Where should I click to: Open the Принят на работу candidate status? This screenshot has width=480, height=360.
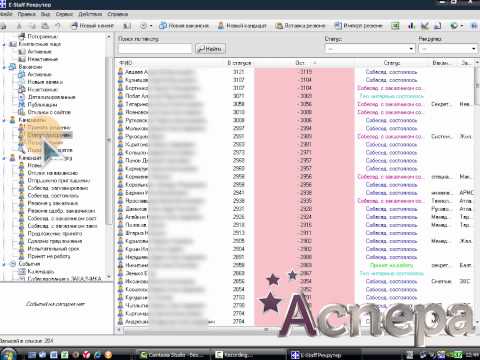click(x=49, y=256)
